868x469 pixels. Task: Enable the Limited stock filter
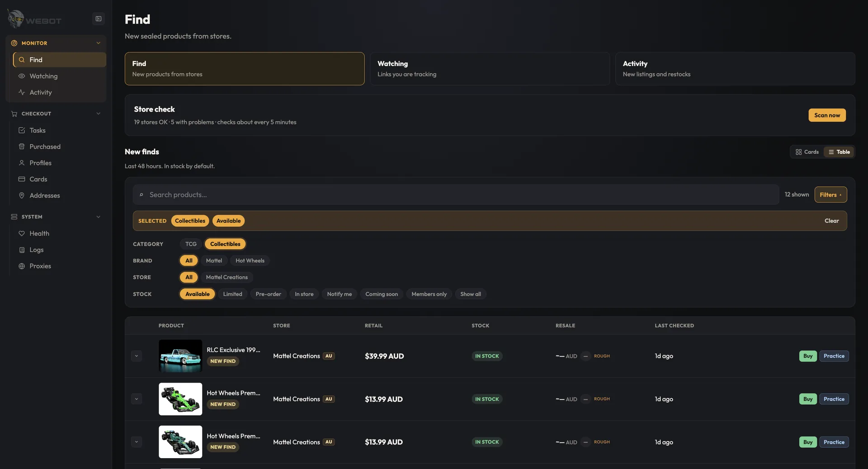point(232,294)
